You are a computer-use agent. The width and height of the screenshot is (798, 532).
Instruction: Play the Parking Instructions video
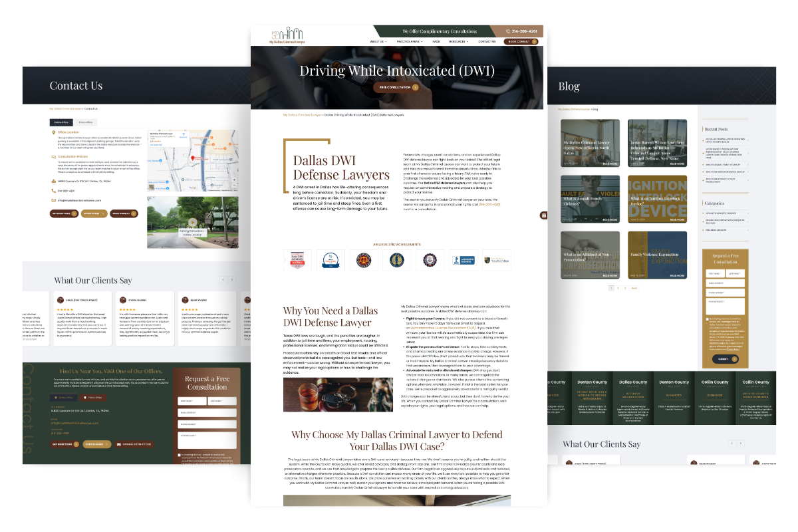click(x=193, y=223)
